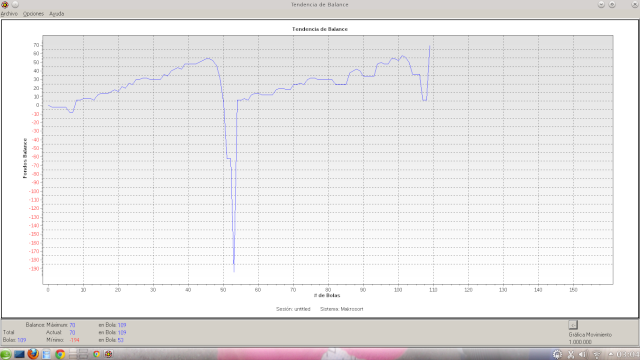Click the taskbar clock

[x=628, y=354]
